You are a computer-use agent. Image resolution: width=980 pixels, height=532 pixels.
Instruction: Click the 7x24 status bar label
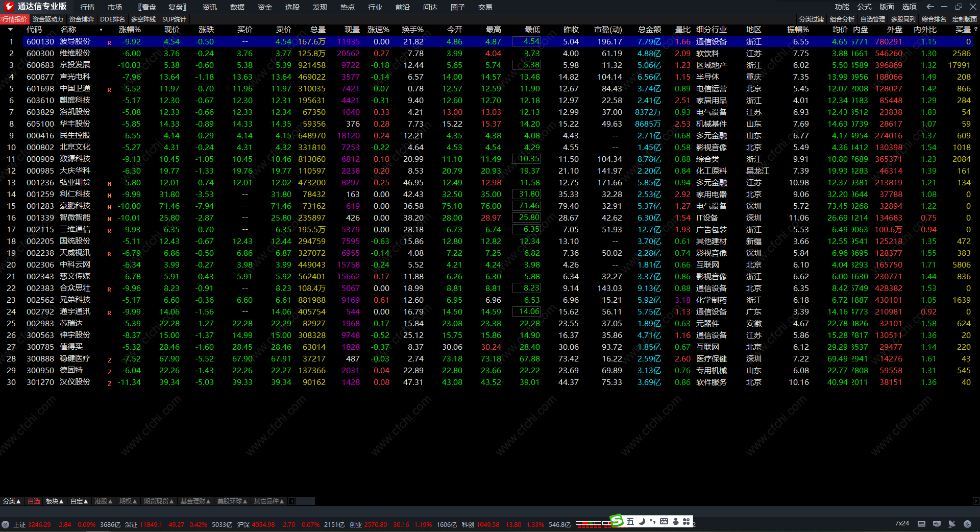click(x=902, y=523)
